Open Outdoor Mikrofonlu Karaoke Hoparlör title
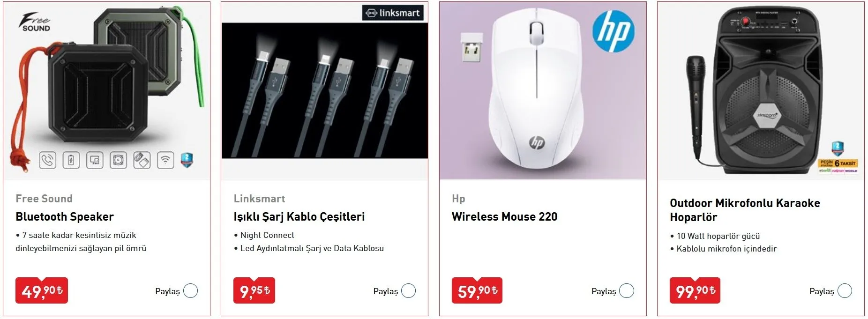This screenshot has height=319, width=868. [744, 210]
